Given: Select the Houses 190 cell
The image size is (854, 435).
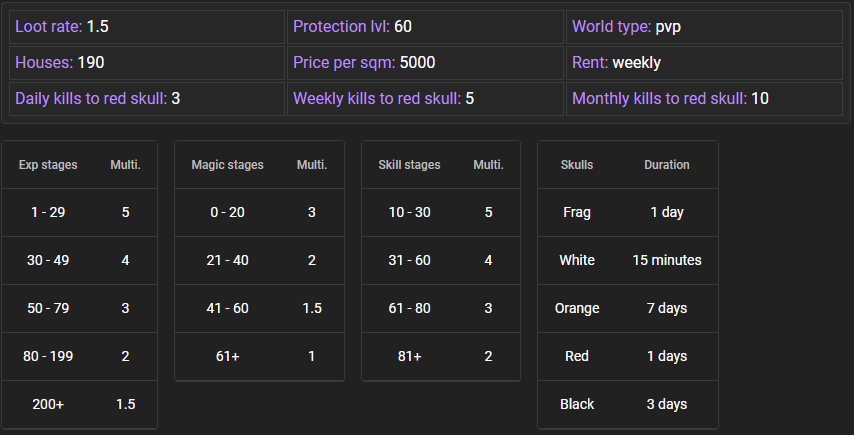Looking at the screenshot, I should point(147,63).
